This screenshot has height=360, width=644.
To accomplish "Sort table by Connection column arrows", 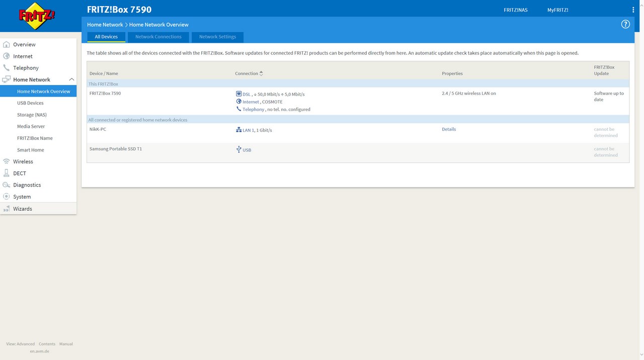I will pos(261,73).
